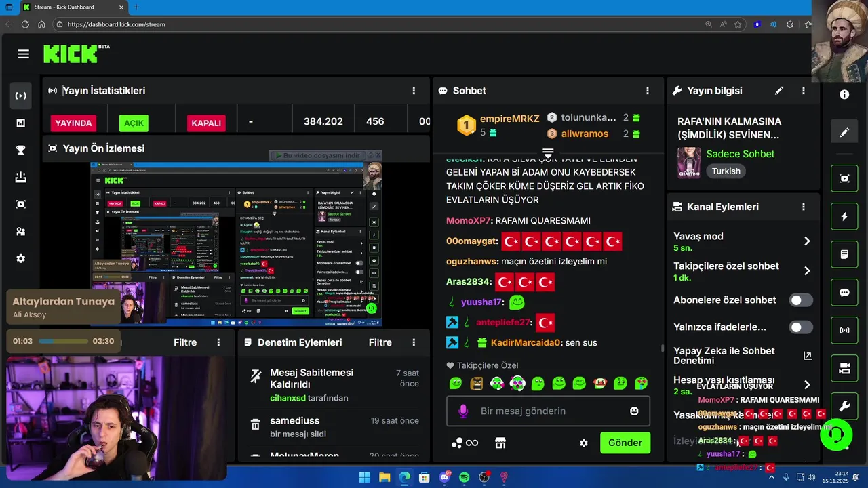
Task: Click the chat bubble icon in the right toolbar
Action: (x=844, y=293)
